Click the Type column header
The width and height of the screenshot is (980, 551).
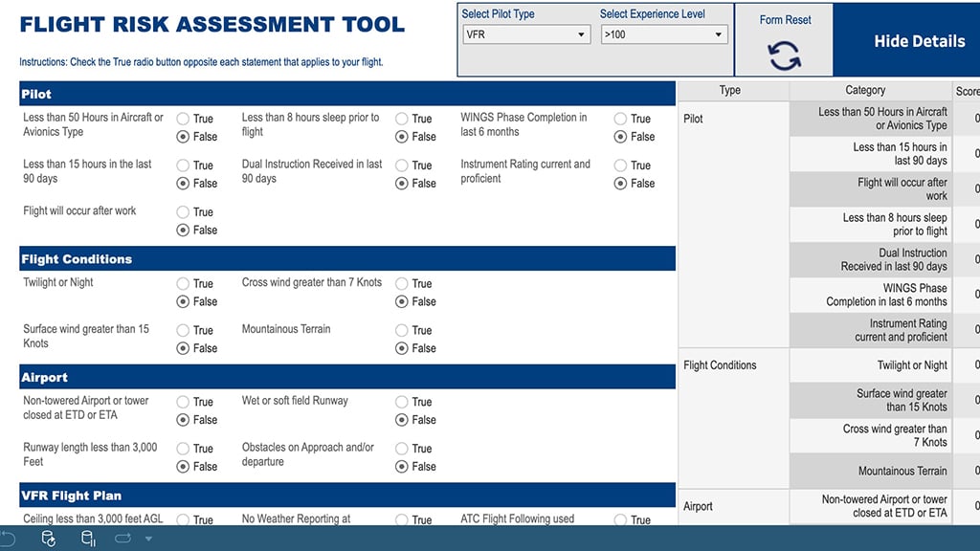[x=729, y=90]
